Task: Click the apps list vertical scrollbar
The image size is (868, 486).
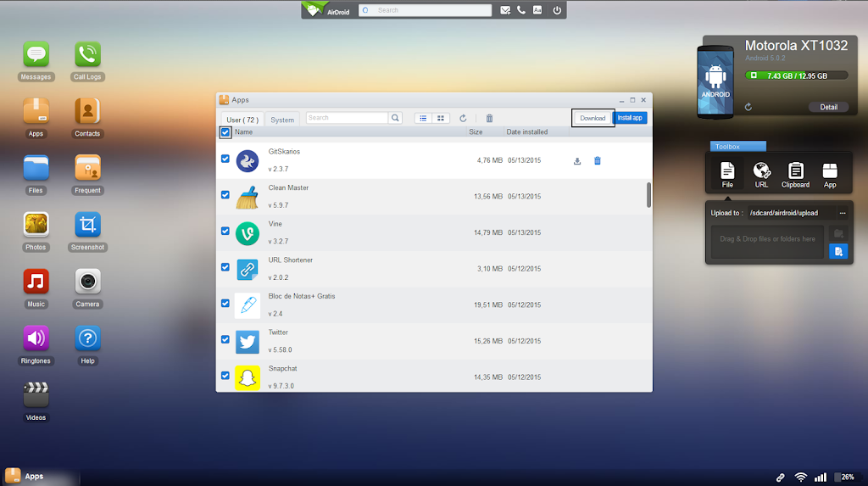Action: pos(648,194)
